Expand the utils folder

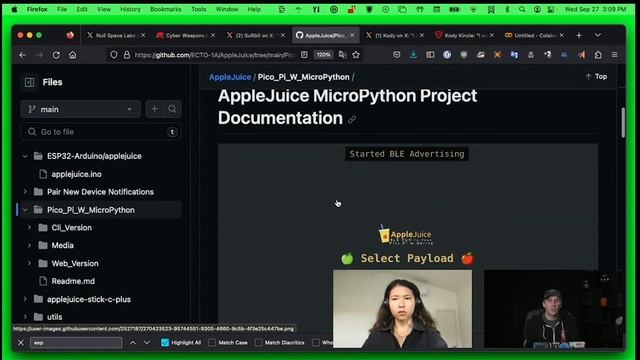pos(25,317)
